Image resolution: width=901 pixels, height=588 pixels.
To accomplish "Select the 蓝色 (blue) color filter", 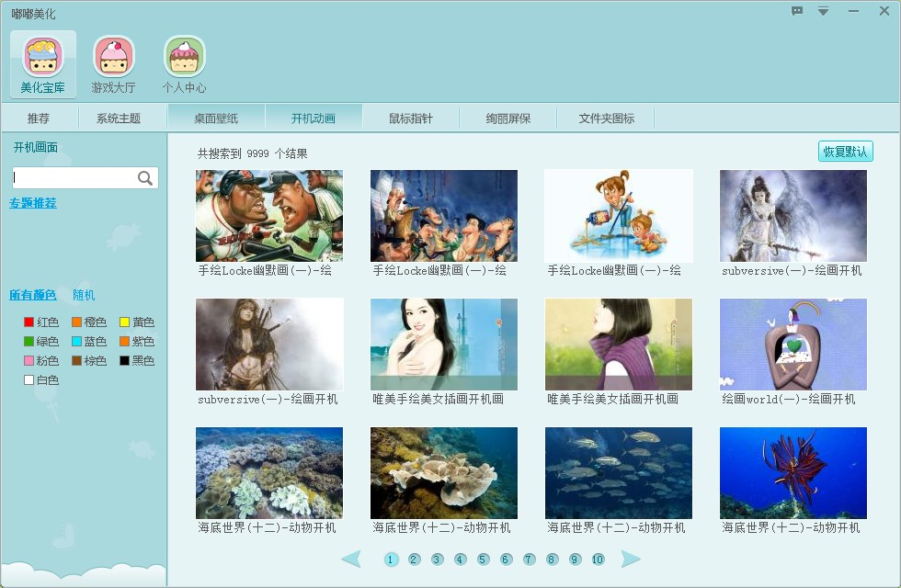I will (92, 341).
